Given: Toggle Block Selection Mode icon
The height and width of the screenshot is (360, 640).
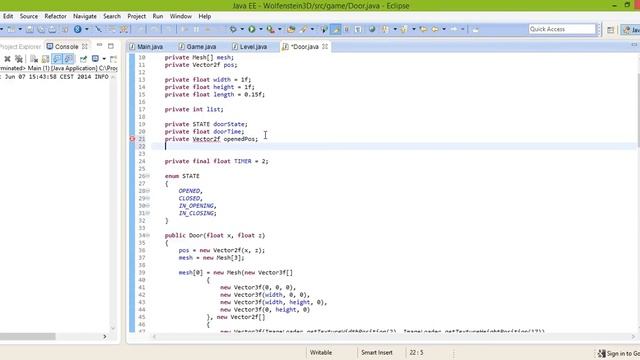Looking at the screenshot, I should tap(347, 29).
